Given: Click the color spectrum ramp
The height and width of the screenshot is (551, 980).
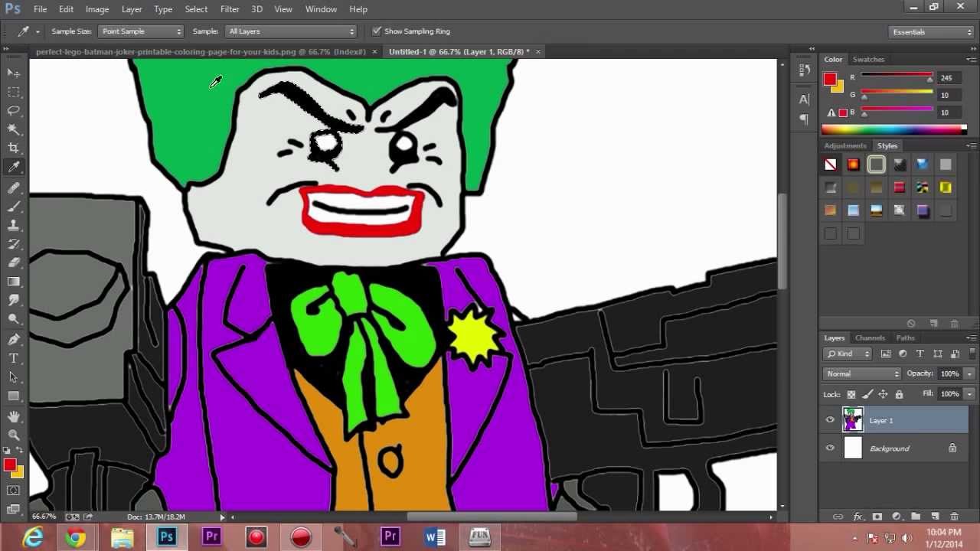Looking at the screenshot, I should 894,130.
